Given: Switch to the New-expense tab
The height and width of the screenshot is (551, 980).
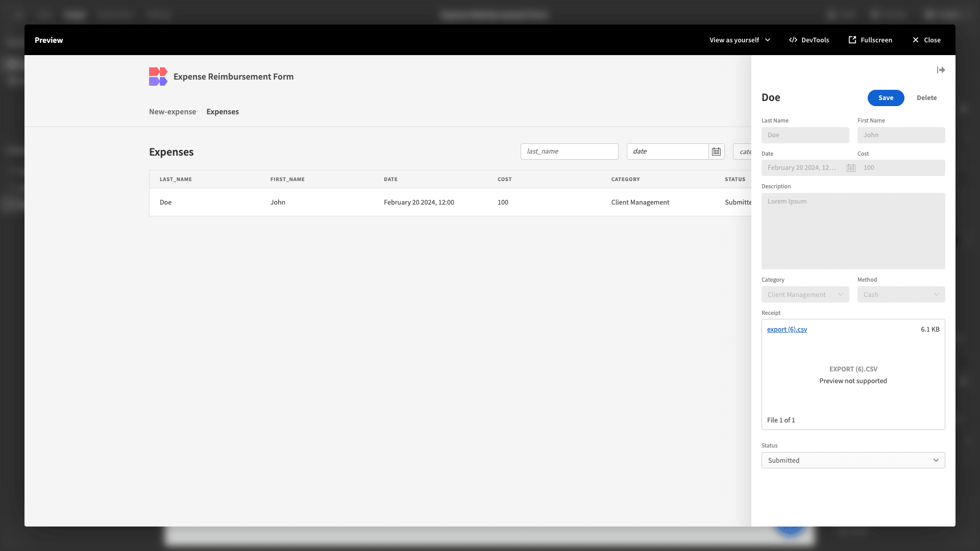Looking at the screenshot, I should (x=172, y=112).
